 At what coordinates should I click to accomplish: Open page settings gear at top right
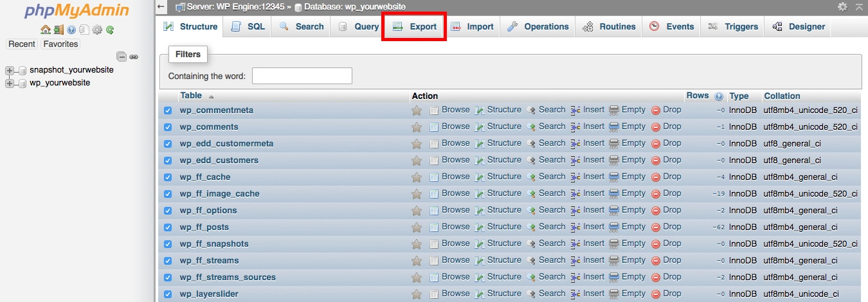[842, 6]
